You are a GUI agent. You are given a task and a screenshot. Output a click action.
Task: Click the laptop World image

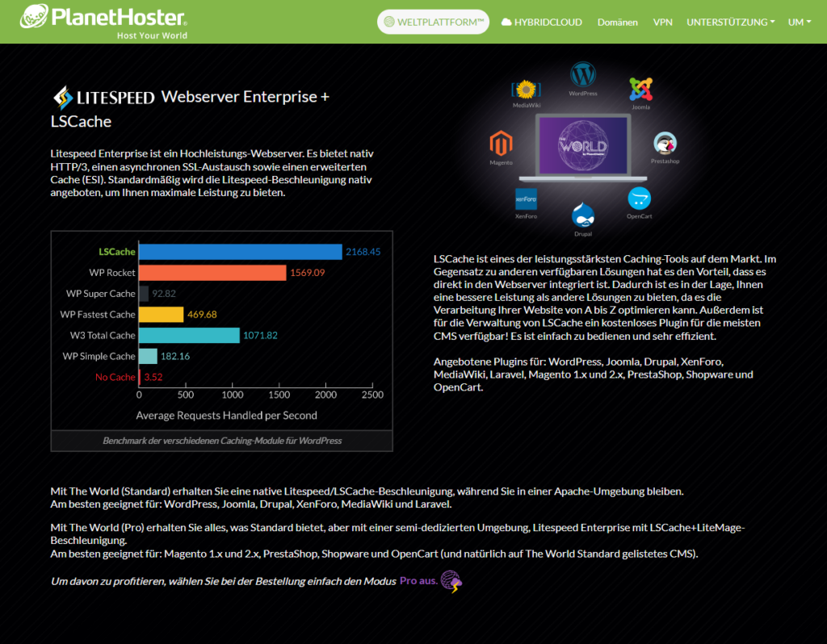583,148
